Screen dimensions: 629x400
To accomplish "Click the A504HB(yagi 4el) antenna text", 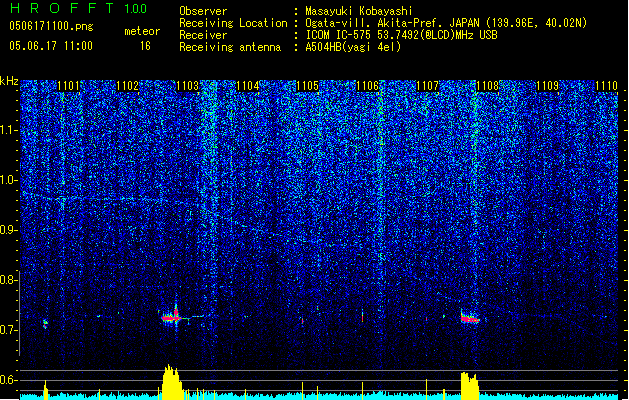I will pyautogui.click(x=353, y=47).
